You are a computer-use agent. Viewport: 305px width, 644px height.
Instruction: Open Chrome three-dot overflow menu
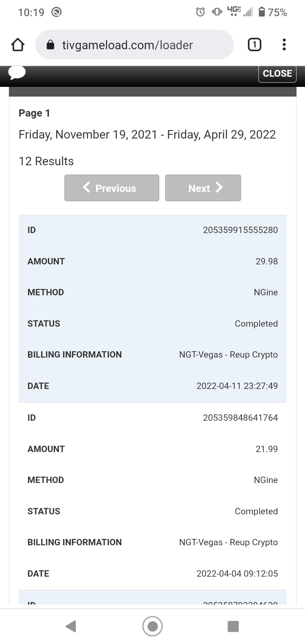pos(284,44)
